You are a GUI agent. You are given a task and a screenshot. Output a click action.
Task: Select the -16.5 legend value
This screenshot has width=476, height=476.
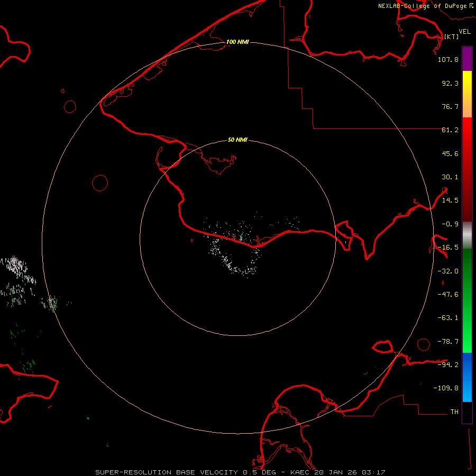tap(448, 248)
